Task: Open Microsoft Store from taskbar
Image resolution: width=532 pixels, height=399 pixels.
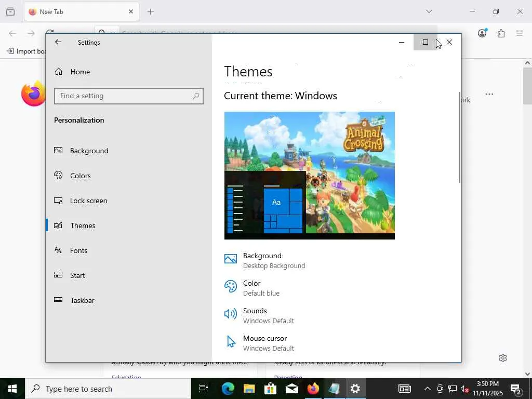Action: [x=270, y=389]
